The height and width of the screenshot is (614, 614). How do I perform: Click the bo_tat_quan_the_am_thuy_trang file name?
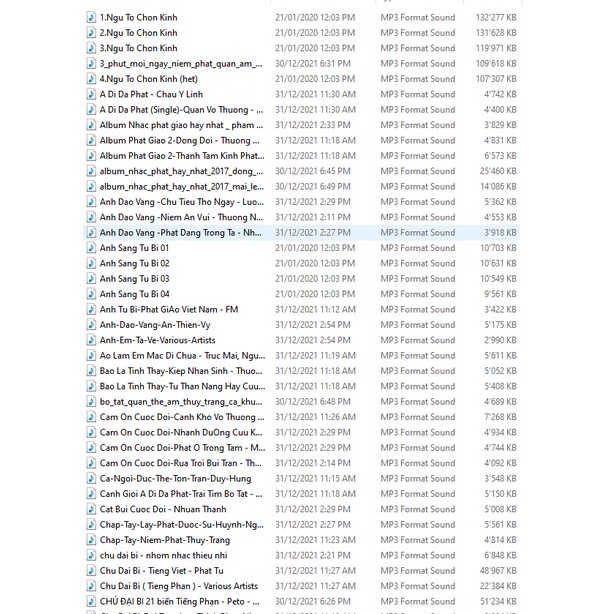tap(181, 402)
